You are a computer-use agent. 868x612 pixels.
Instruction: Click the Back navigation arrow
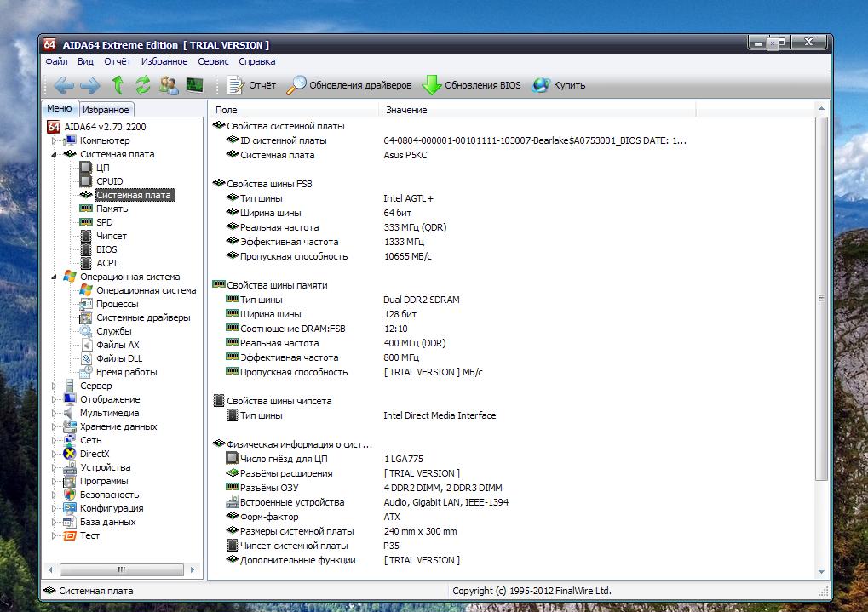pos(64,85)
